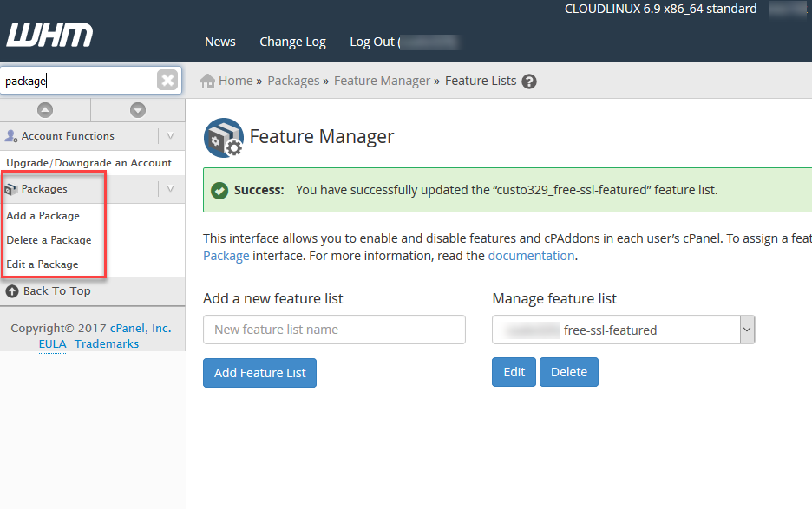The height and width of the screenshot is (509, 812).
Task: Open the documentation link
Action: 531,256
